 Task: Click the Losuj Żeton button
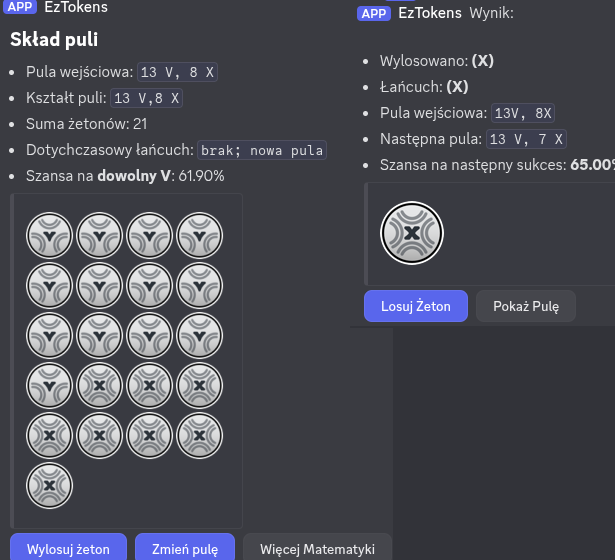pyautogui.click(x=416, y=306)
